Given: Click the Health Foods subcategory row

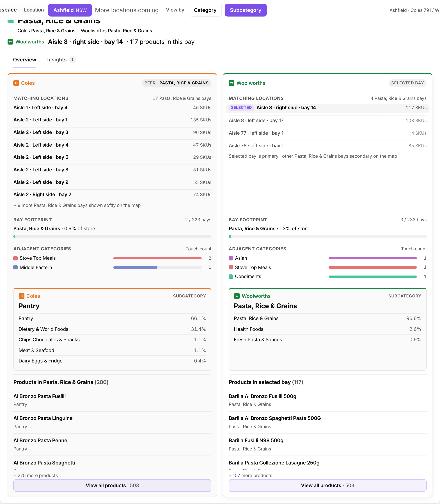Looking at the screenshot, I should click(x=327, y=329).
